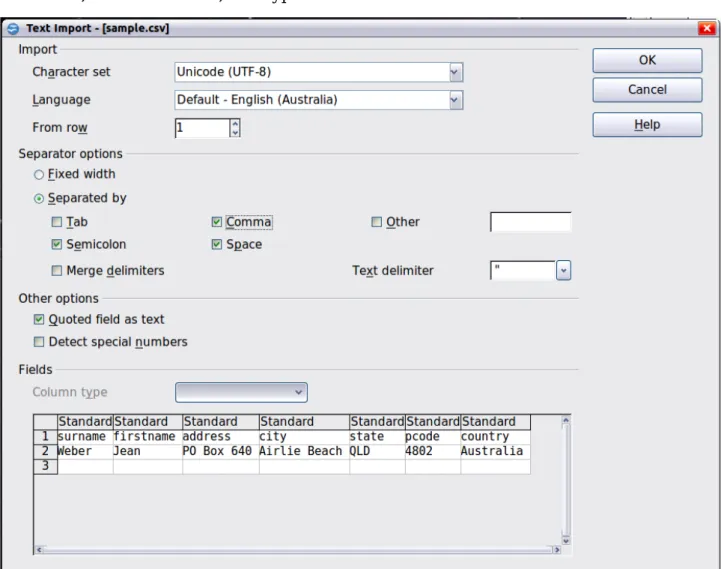Enable the Other separator checkbox
Viewport: 721px width, 569px height.
(x=376, y=222)
